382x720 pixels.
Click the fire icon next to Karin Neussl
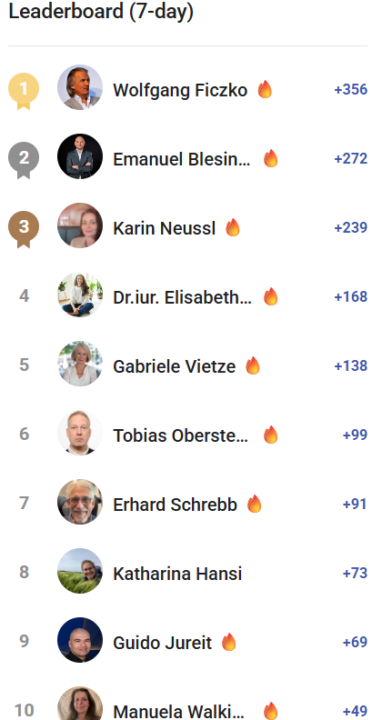(x=233, y=228)
